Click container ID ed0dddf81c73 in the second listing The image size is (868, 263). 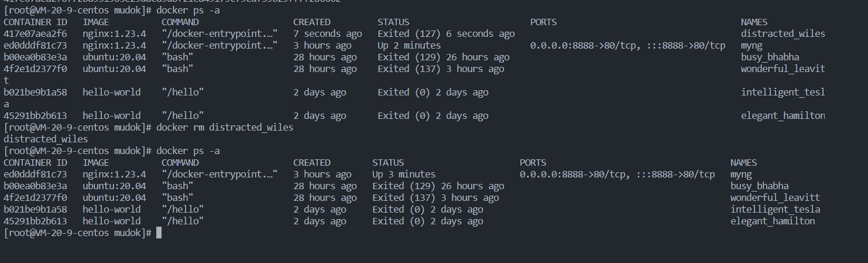(35, 175)
